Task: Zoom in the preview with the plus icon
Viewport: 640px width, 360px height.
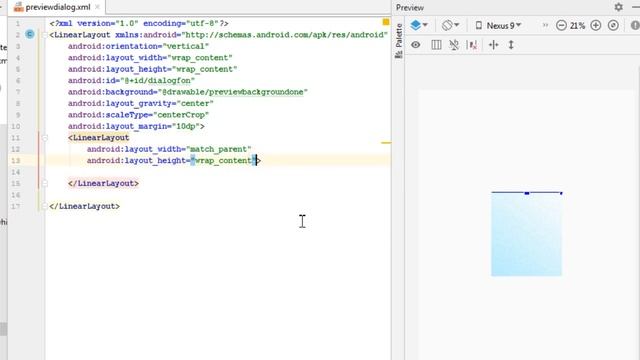Action: tap(596, 25)
